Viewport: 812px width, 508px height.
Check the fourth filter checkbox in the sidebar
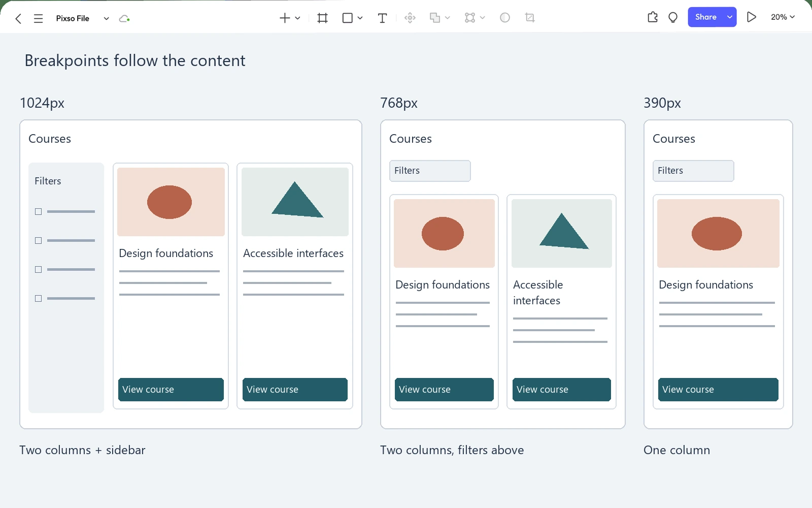point(38,298)
